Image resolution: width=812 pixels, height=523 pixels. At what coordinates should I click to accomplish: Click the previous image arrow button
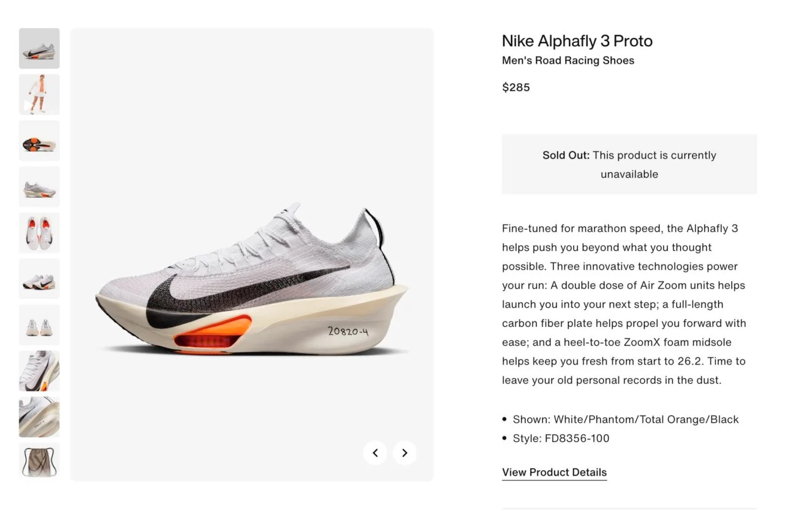(375, 453)
